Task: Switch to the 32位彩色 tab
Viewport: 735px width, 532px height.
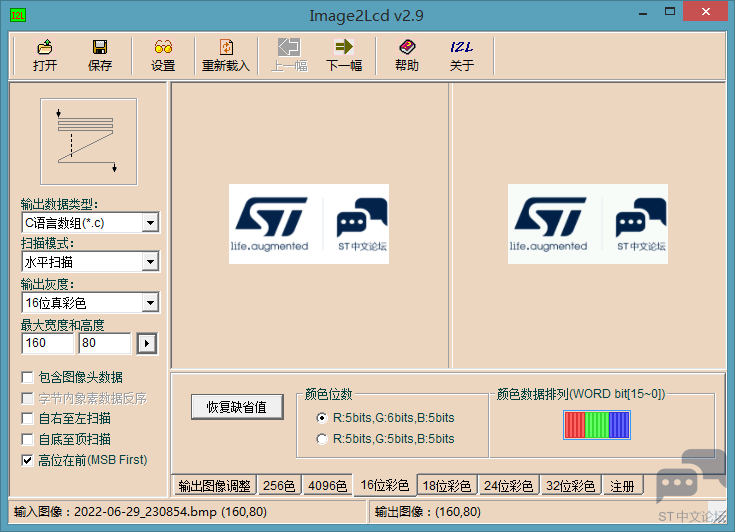Action: (x=570, y=486)
